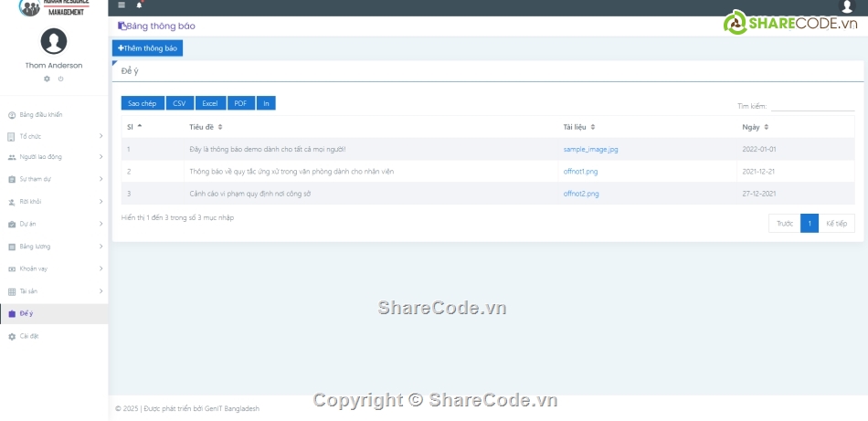Click the In print button
The height and width of the screenshot is (421, 868).
[266, 103]
